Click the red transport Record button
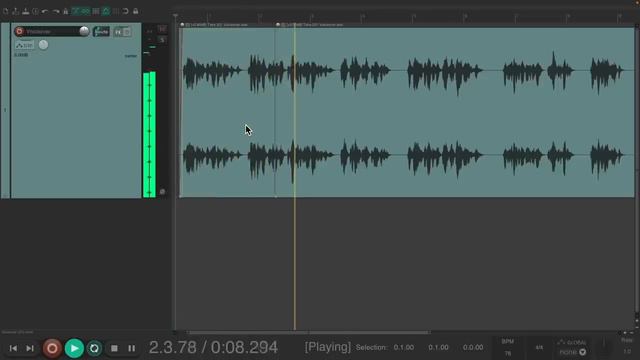 [52, 348]
